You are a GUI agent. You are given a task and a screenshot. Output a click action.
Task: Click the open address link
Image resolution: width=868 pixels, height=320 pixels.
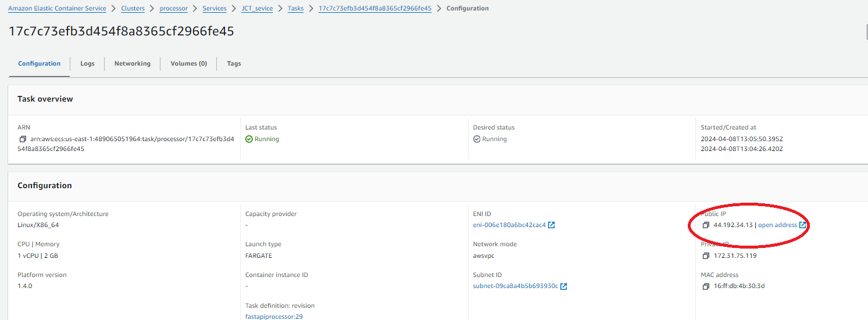click(777, 225)
